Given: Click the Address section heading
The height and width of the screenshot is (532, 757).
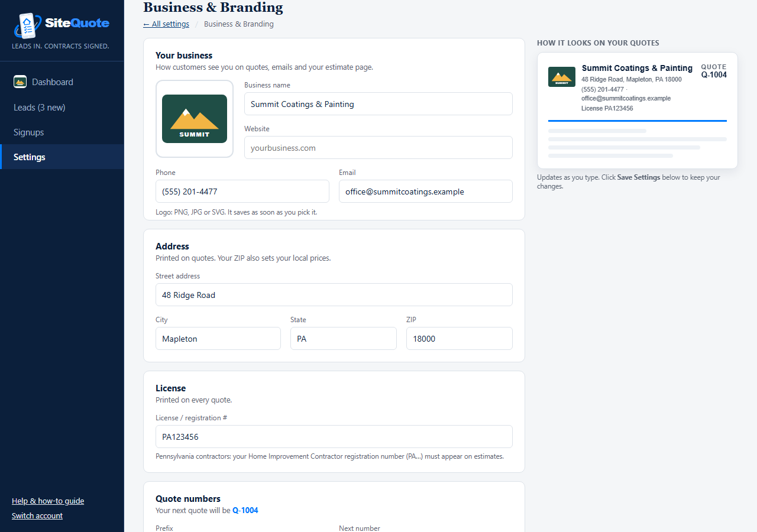Looking at the screenshot, I should click(172, 246).
